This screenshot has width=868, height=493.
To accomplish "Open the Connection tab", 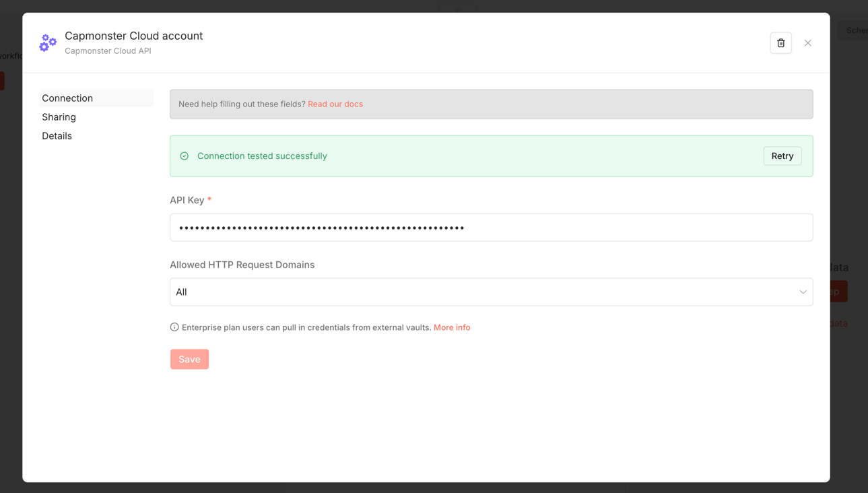I will pos(96,98).
